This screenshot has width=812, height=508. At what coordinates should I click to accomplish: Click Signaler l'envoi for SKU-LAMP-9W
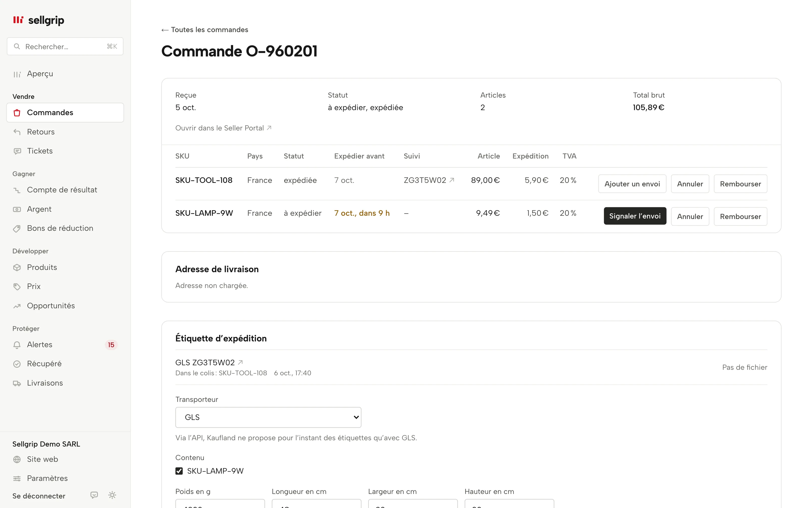pyautogui.click(x=635, y=216)
